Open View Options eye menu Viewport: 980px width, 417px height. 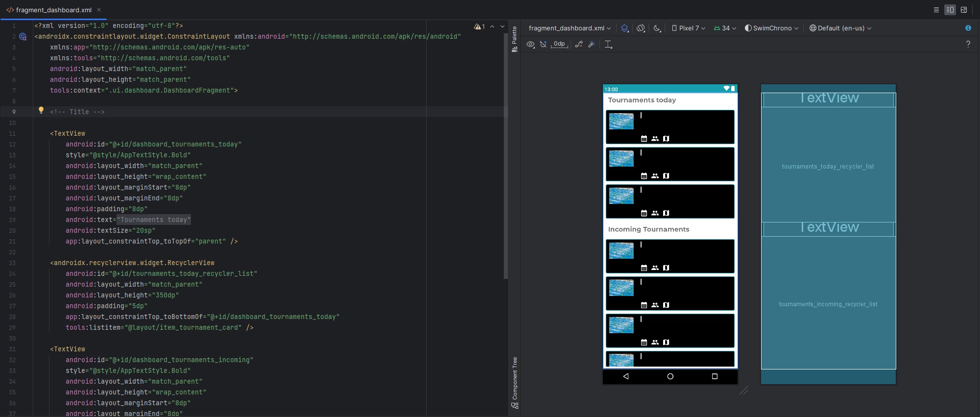pyautogui.click(x=530, y=44)
